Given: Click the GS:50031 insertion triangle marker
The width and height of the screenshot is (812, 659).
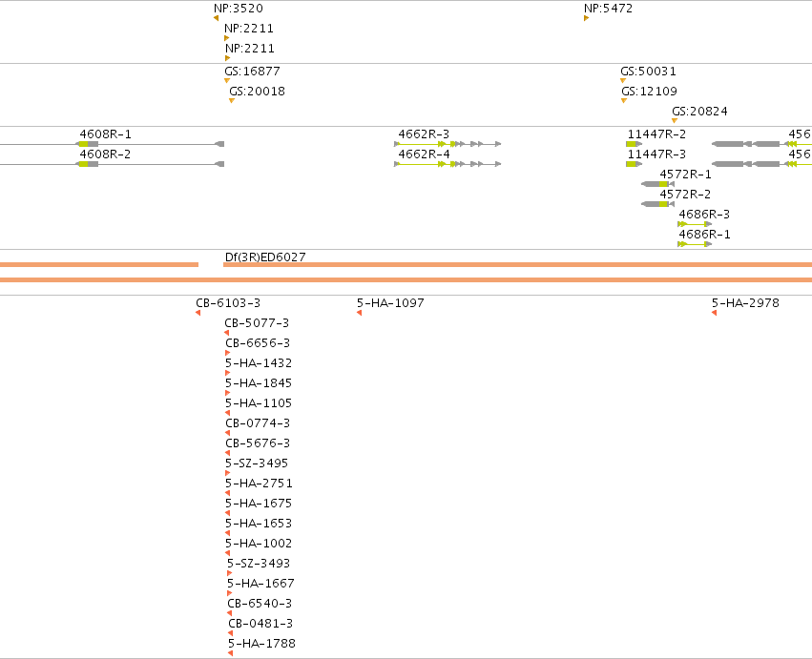Looking at the screenshot, I should pyautogui.click(x=623, y=81).
